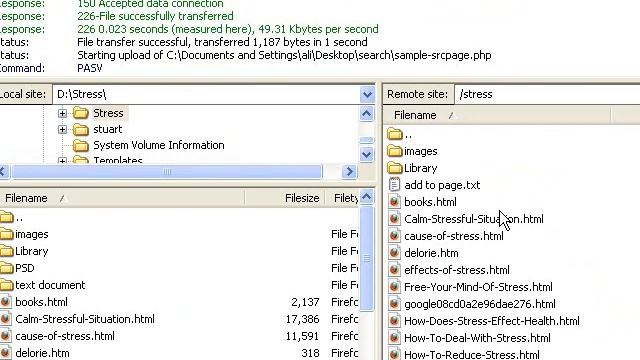640x360 pixels.
Task: Click the tree horizontal scroll right arrow
Action: 349,171
